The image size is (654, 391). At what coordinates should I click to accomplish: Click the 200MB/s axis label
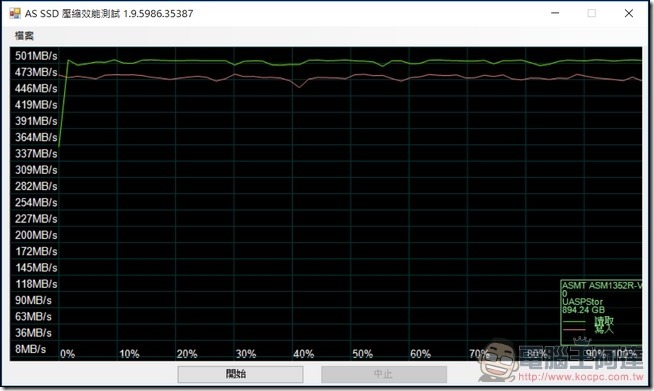tap(36, 235)
